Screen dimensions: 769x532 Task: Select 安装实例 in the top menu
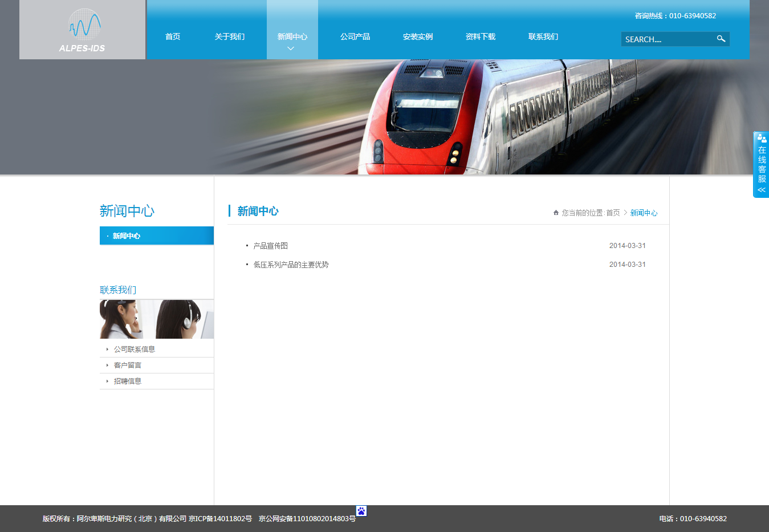pos(418,36)
